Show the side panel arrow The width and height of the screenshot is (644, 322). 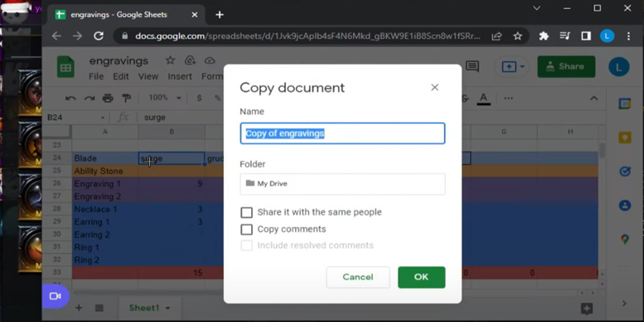(624, 304)
